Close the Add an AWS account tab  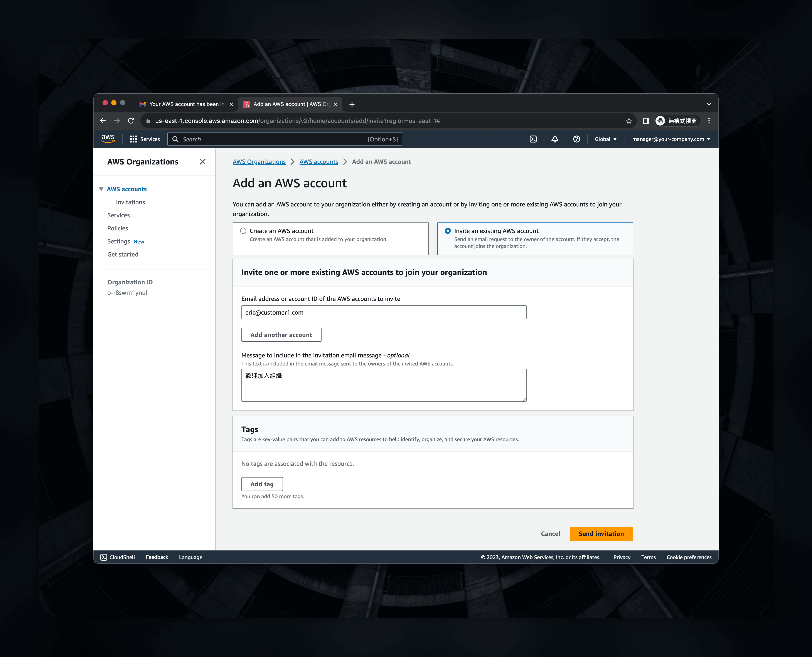pos(335,104)
